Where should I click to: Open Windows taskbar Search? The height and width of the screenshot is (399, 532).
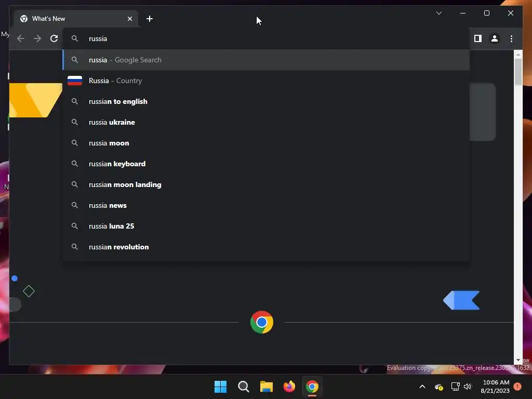[x=243, y=387]
